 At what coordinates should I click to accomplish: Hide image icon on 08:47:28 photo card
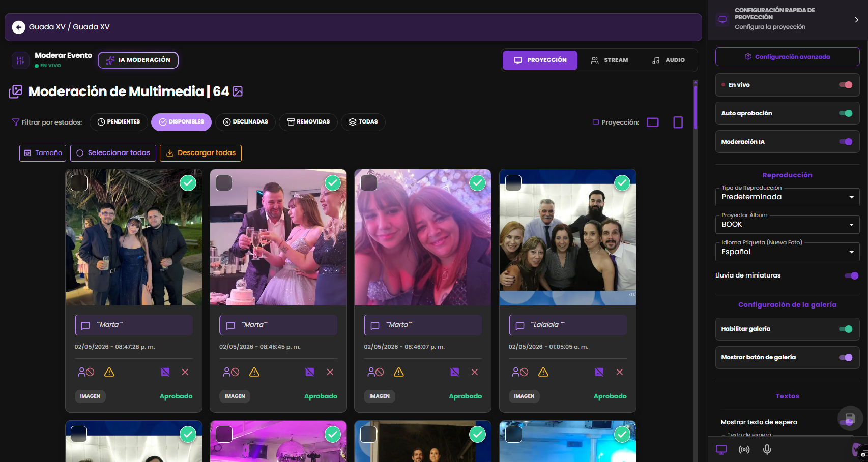point(165,372)
